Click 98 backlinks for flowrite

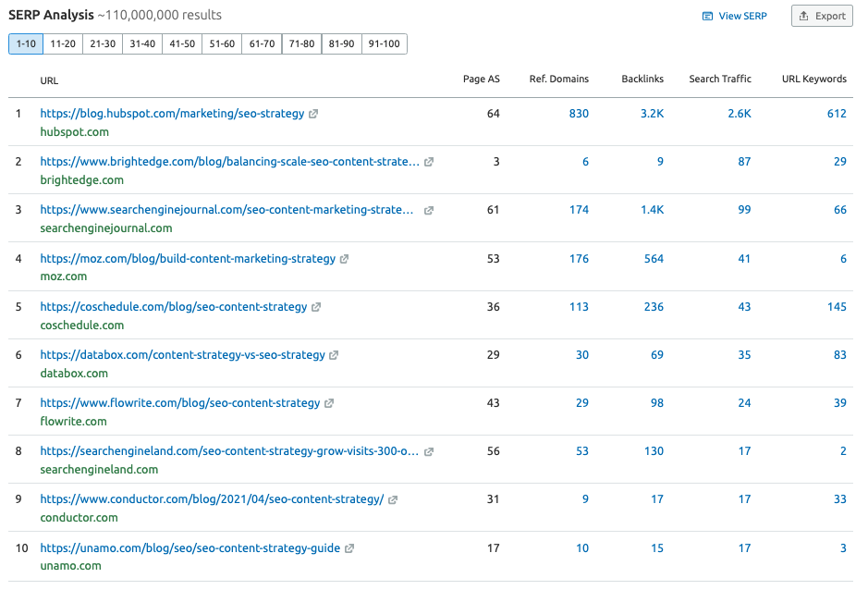(x=657, y=403)
